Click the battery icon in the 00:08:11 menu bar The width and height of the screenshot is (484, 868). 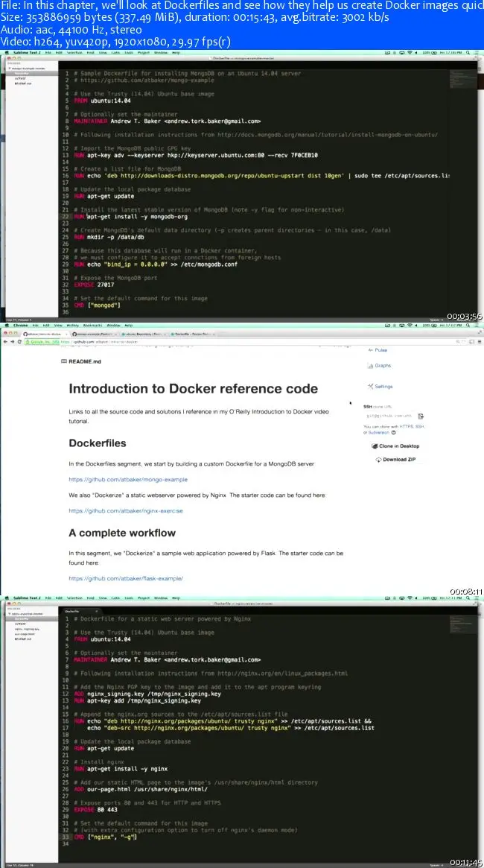[x=434, y=326]
